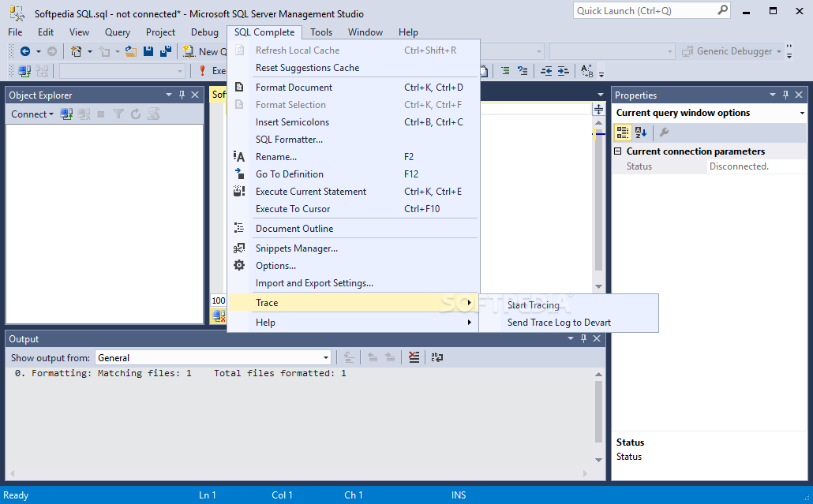The height and width of the screenshot is (504, 813).
Task: Click the Save All icon
Action: [166, 50]
